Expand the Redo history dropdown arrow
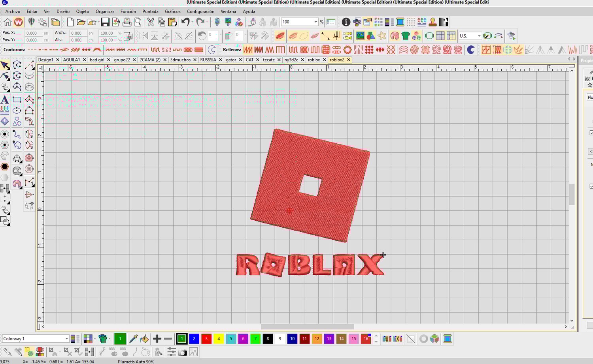This screenshot has width=593, height=364. pyautogui.click(x=208, y=22)
